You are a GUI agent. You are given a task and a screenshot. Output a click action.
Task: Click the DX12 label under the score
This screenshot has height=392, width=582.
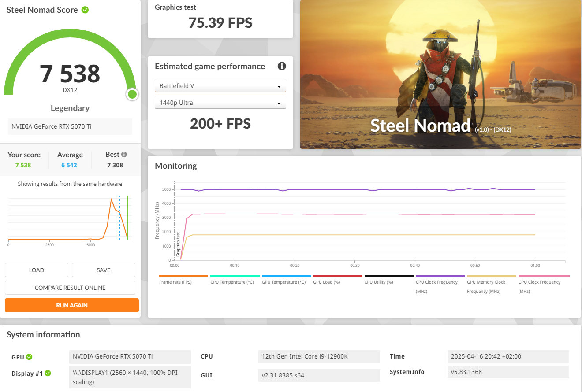(x=70, y=90)
